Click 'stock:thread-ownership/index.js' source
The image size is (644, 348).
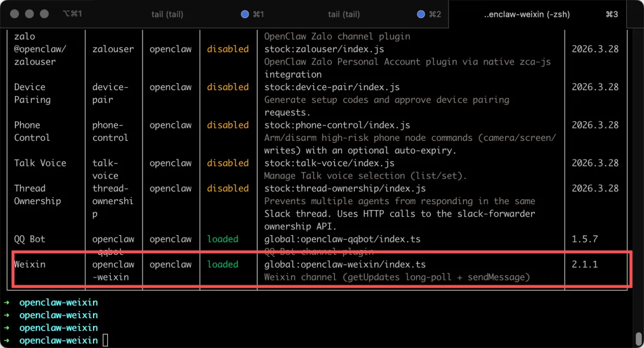click(x=345, y=189)
